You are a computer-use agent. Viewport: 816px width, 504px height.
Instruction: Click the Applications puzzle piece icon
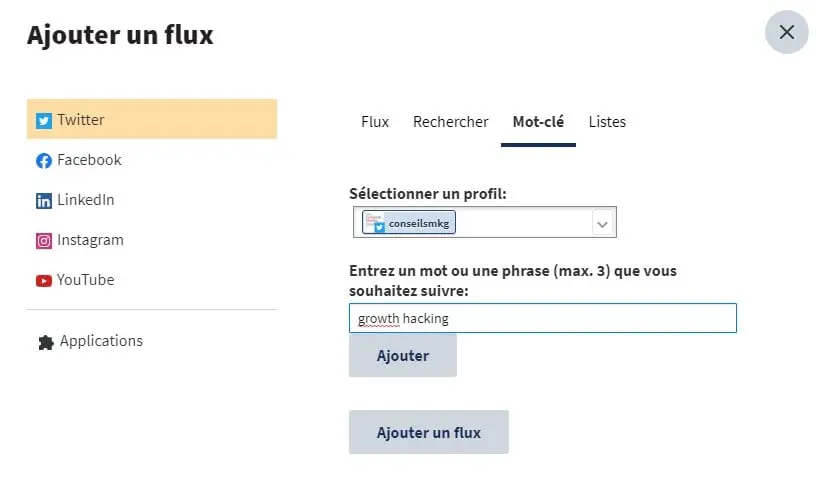click(46, 342)
